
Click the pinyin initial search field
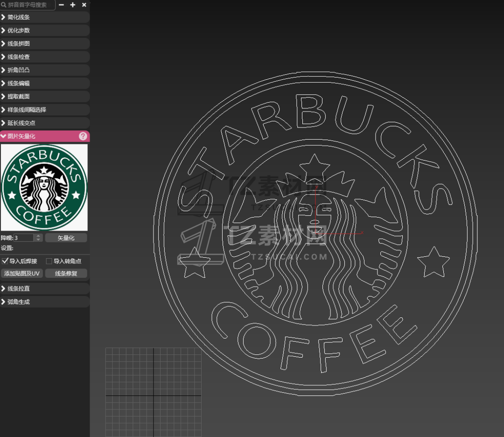[28, 5]
